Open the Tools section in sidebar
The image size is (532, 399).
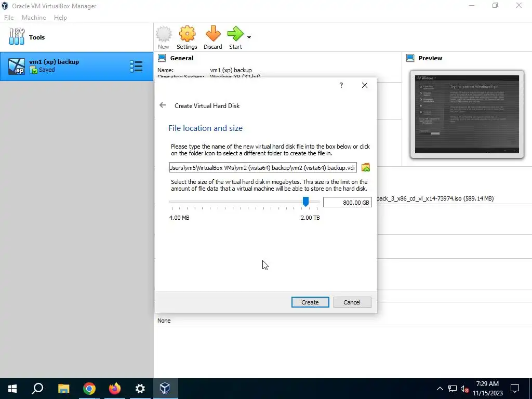[77, 37]
